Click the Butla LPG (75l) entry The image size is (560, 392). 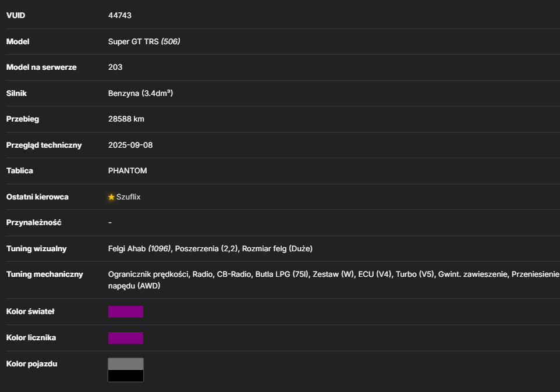[282, 275]
